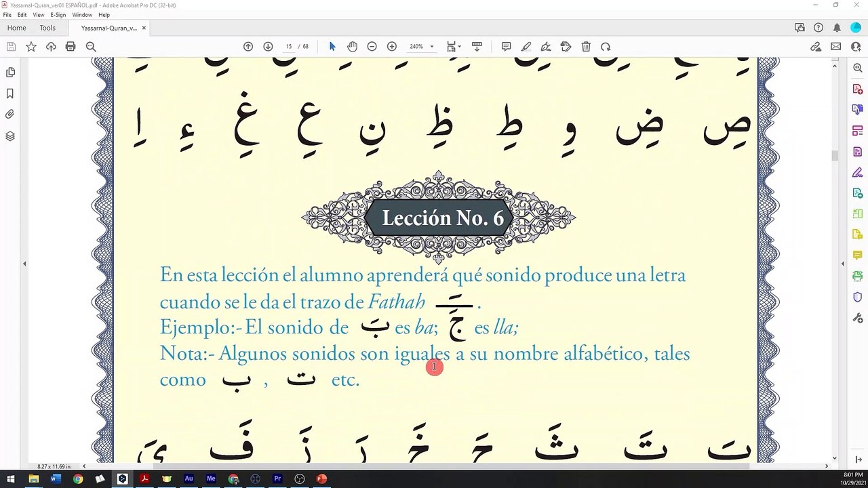
Task: Click the vertical scrollbar thumb
Action: point(835,155)
